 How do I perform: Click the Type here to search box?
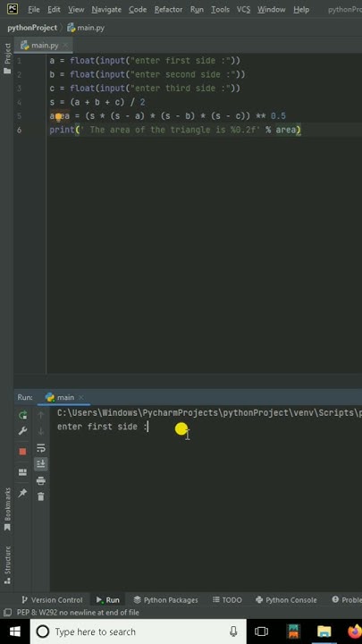[x=139, y=631]
